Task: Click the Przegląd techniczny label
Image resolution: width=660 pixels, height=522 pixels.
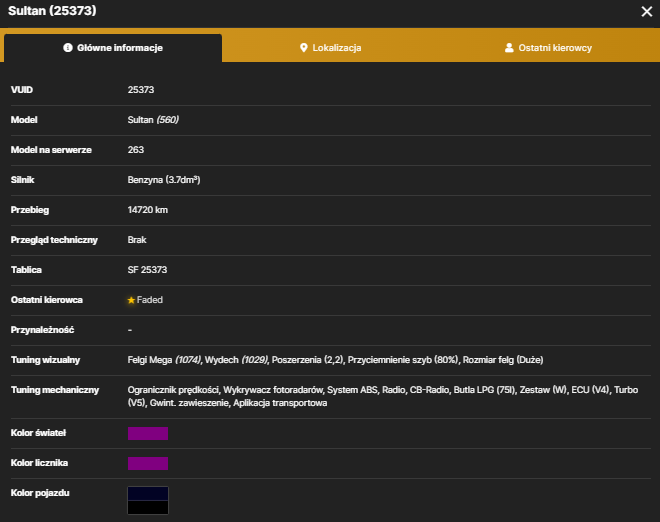Action: point(54,240)
